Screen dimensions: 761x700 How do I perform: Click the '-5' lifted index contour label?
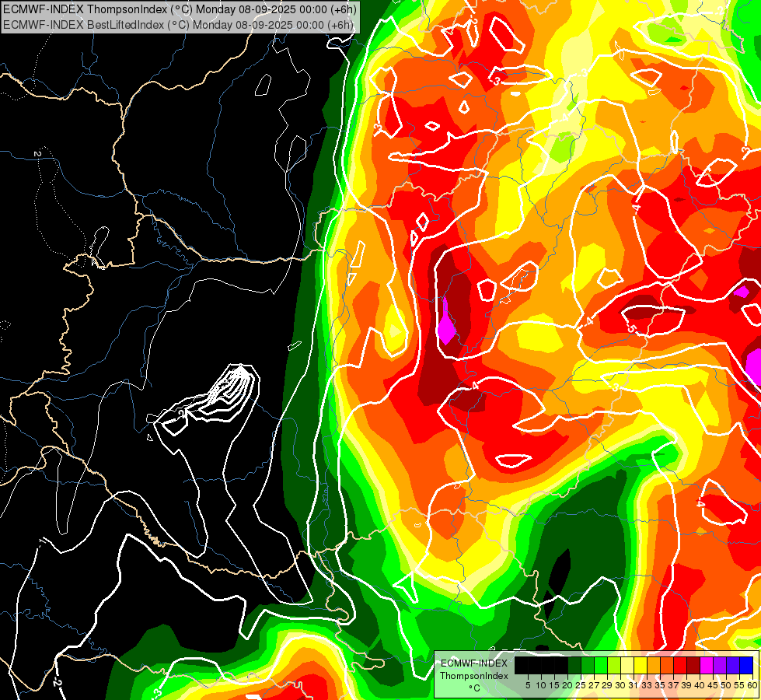coord(630,327)
